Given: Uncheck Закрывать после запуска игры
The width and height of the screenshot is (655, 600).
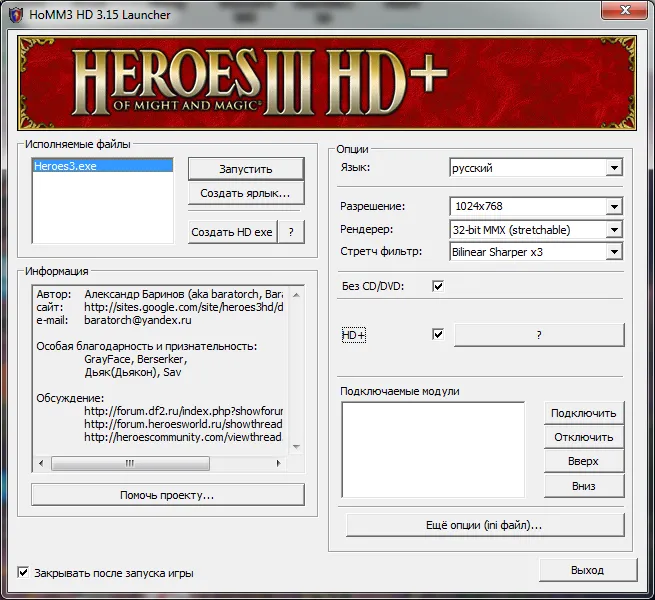Looking at the screenshot, I should coord(24,573).
